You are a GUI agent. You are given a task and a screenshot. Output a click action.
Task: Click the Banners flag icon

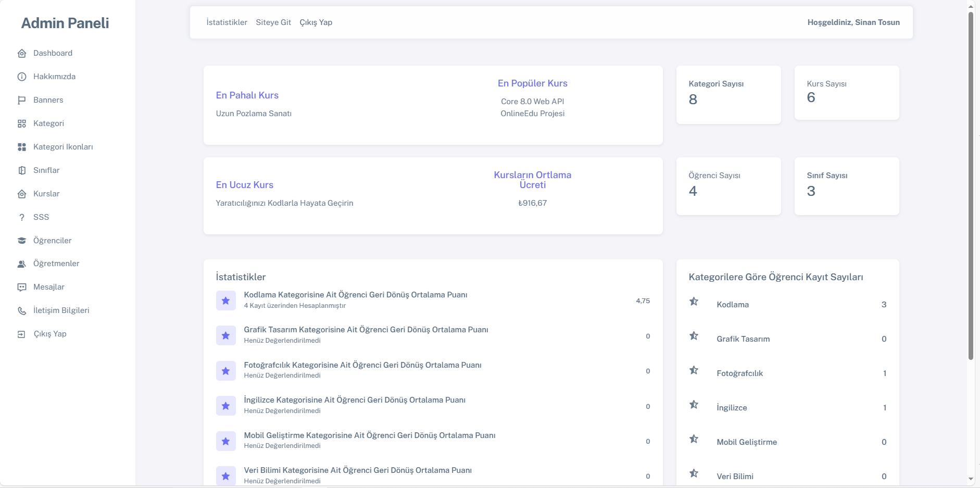[x=22, y=101]
